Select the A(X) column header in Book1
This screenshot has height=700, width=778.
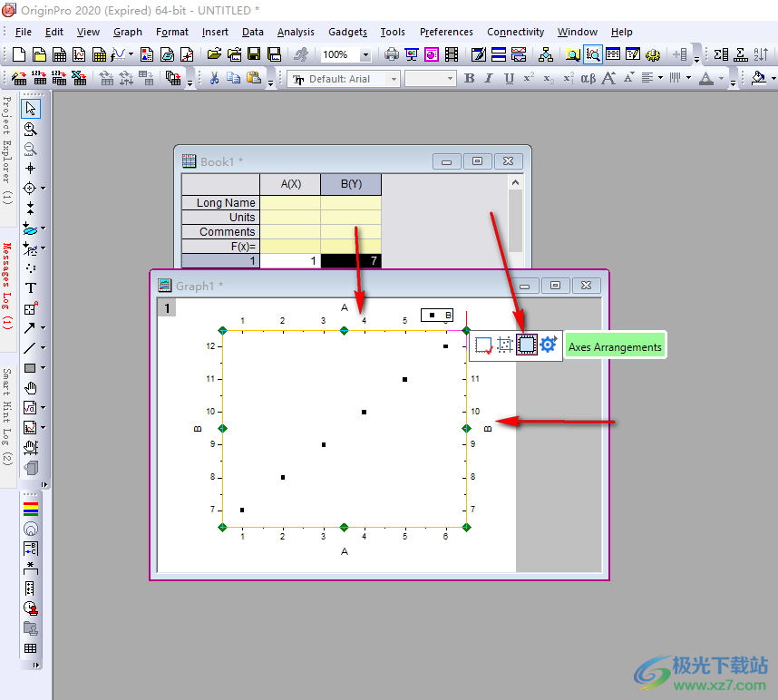coord(290,184)
